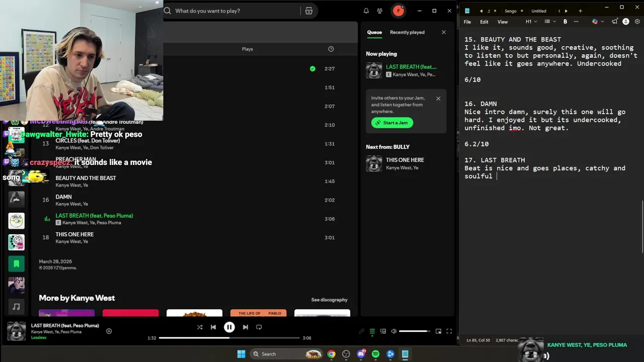Open the Lyrics microphone icon
The width and height of the screenshot is (644, 362).
pyautogui.click(x=362, y=331)
